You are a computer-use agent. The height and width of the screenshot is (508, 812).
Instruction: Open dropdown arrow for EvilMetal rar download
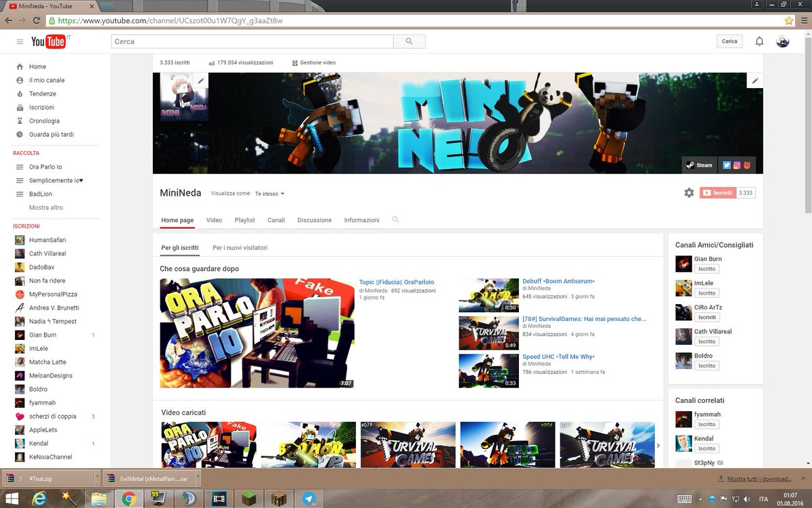(x=198, y=478)
